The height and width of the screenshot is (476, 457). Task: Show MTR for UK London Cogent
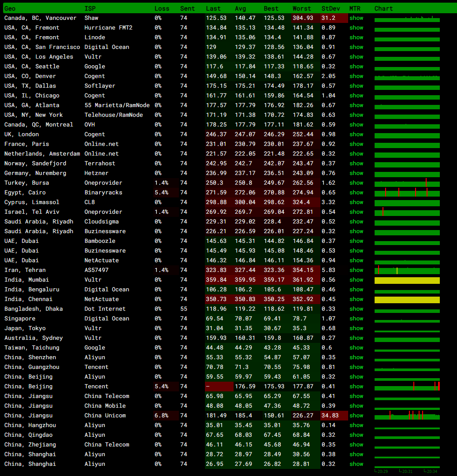[x=356, y=134]
